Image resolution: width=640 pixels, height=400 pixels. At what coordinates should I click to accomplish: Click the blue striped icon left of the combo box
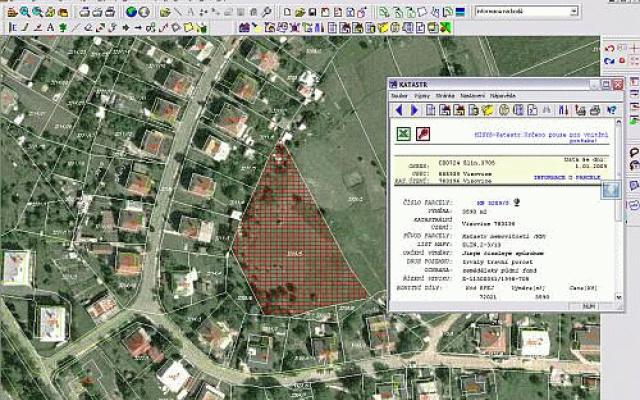(x=460, y=12)
